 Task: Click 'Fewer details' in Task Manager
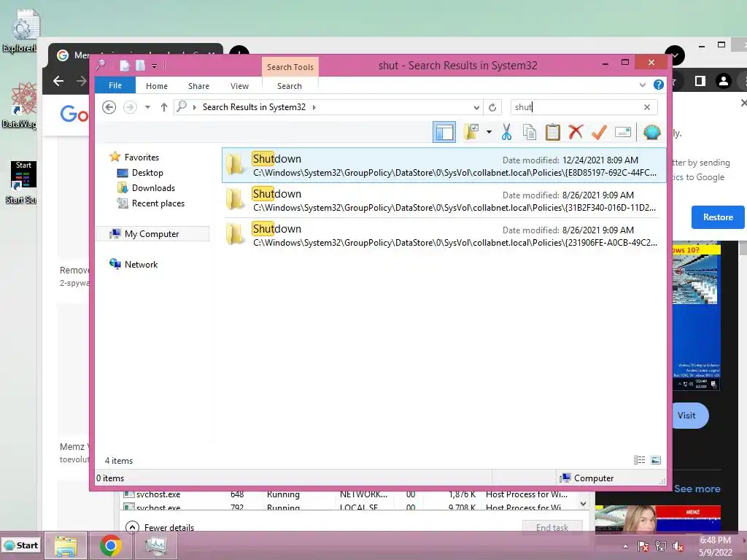169,528
